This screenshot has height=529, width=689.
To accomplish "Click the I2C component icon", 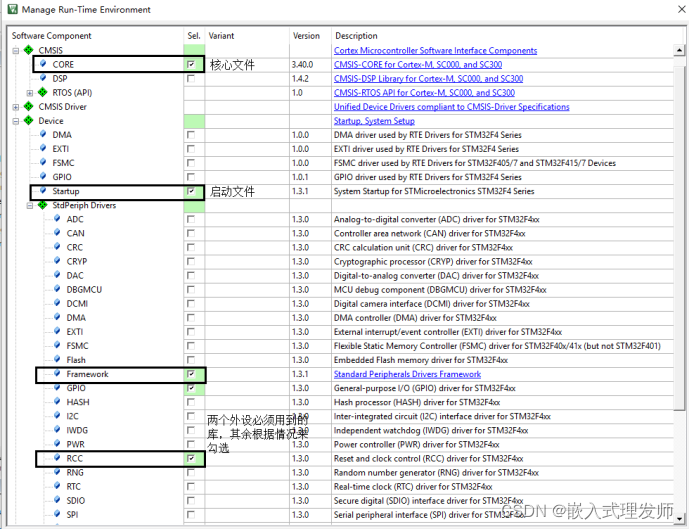I will 57,415.
